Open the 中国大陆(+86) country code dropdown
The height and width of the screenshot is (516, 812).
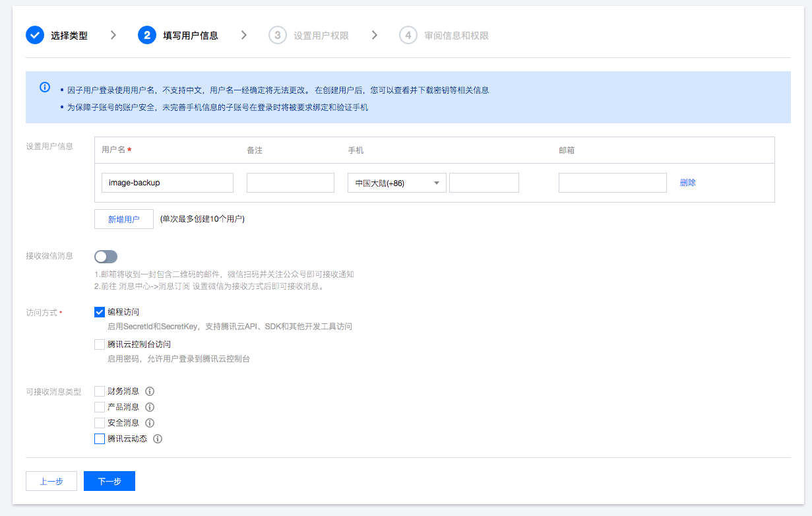pyautogui.click(x=397, y=183)
